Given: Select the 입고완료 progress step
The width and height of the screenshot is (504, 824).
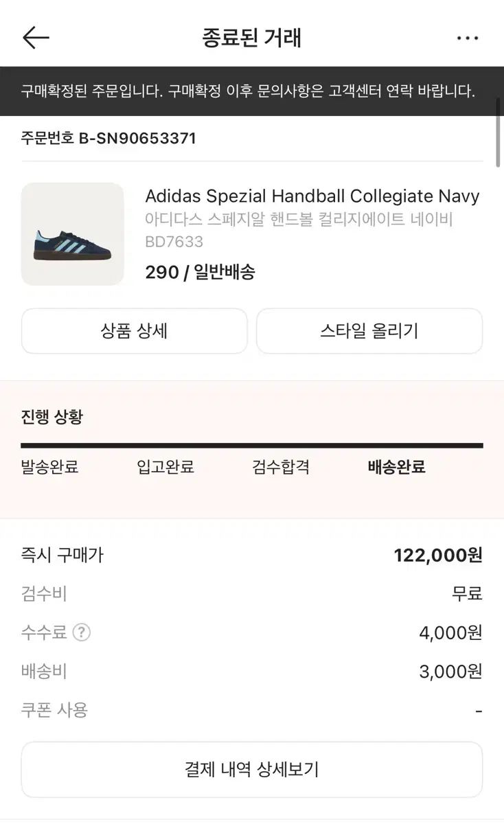Looking at the screenshot, I should click(x=165, y=468).
